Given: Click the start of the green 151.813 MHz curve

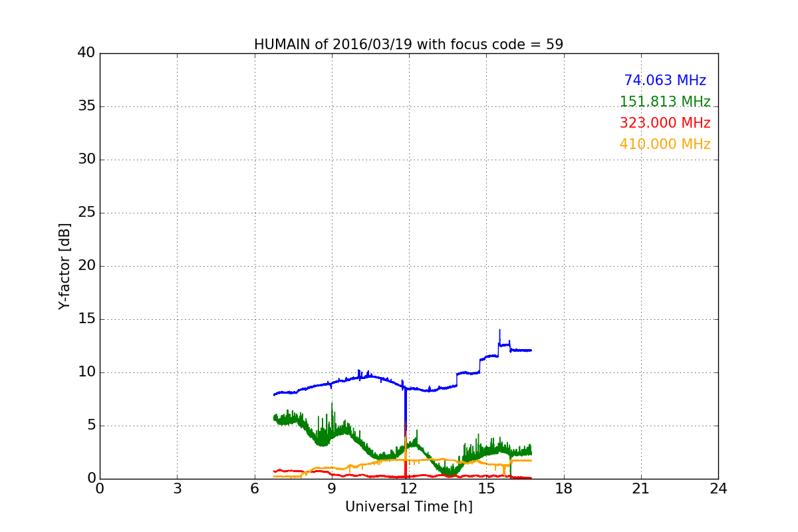Looking at the screenshot, I should pyautogui.click(x=274, y=418).
